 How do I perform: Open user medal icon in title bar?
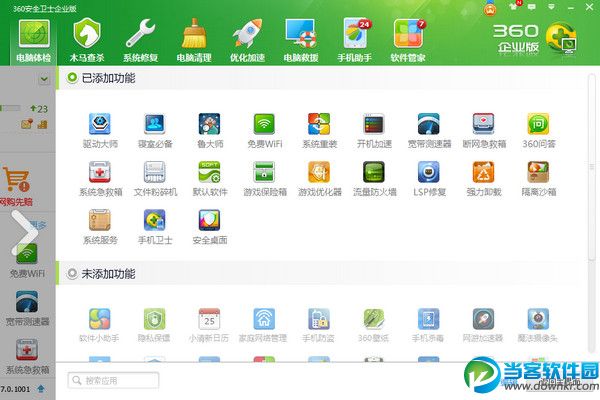pos(490,9)
